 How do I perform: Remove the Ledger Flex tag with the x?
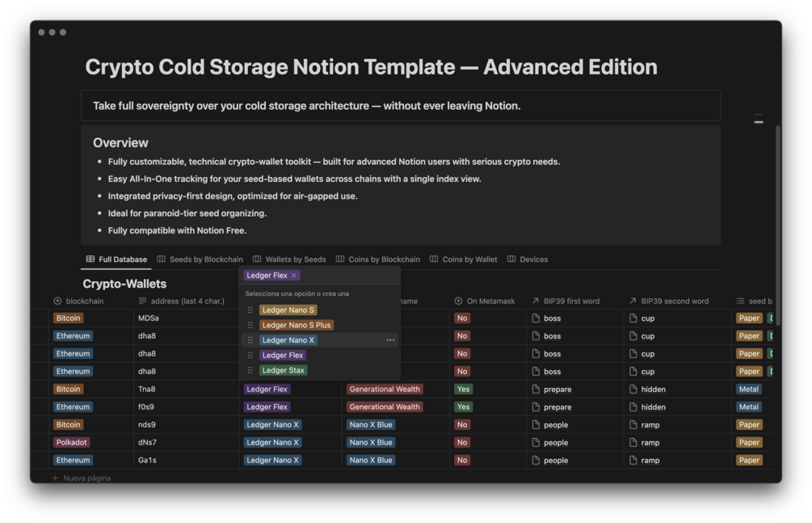pos(294,276)
